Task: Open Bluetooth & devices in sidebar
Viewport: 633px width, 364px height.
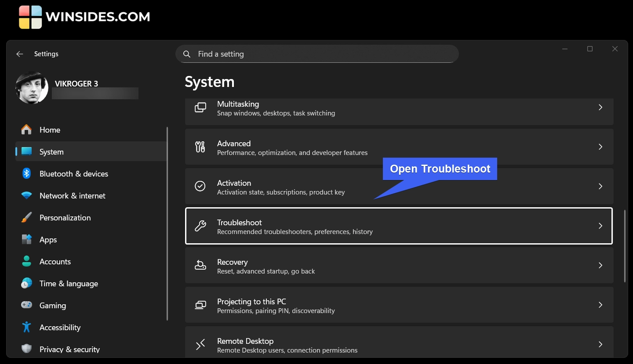Action: 73,174
